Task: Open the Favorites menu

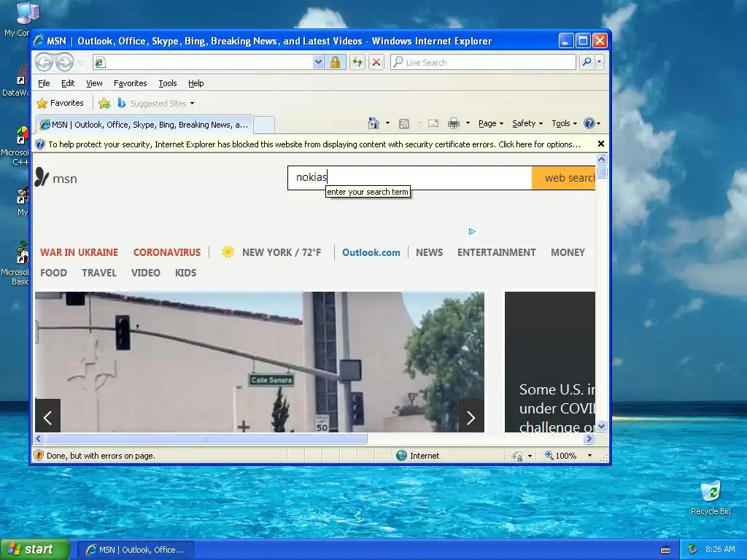Action: 130,83
